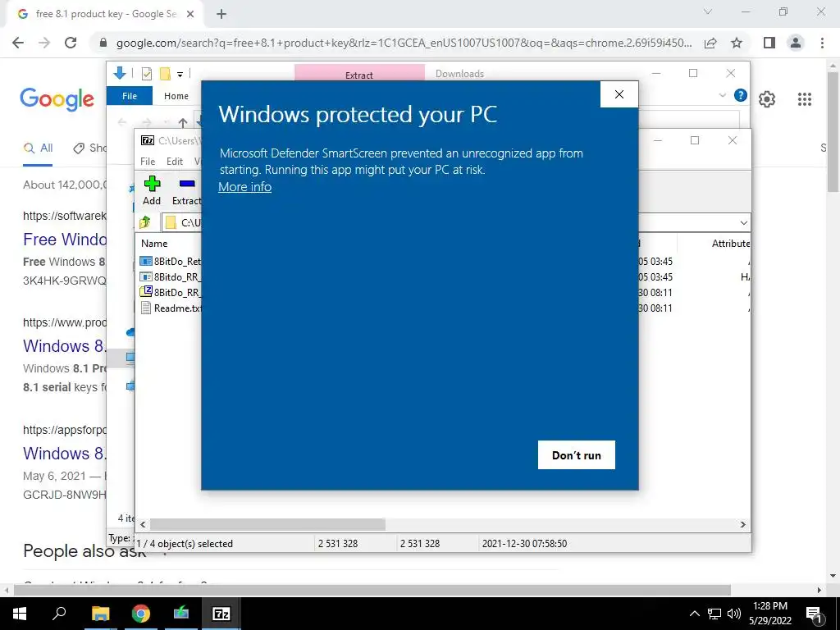
Task: Select the 8BitDo_RR_ archive file row
Action: pyautogui.click(x=171, y=293)
